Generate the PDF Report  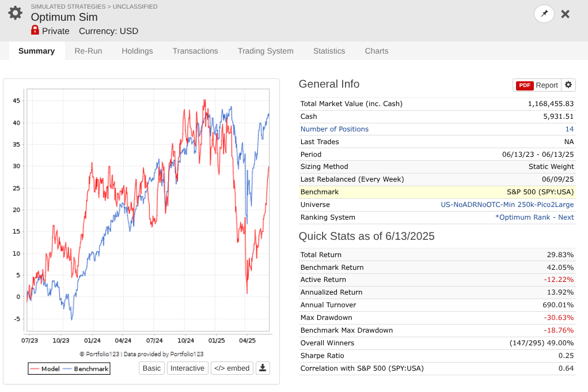[x=537, y=85]
